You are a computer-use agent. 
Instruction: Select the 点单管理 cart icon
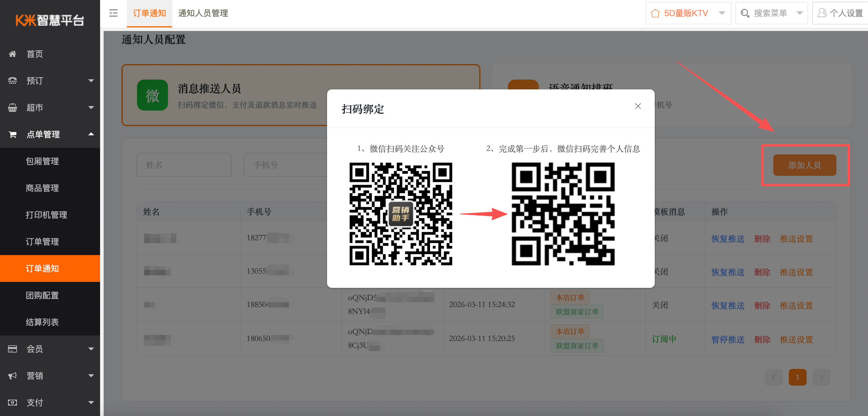(13, 134)
